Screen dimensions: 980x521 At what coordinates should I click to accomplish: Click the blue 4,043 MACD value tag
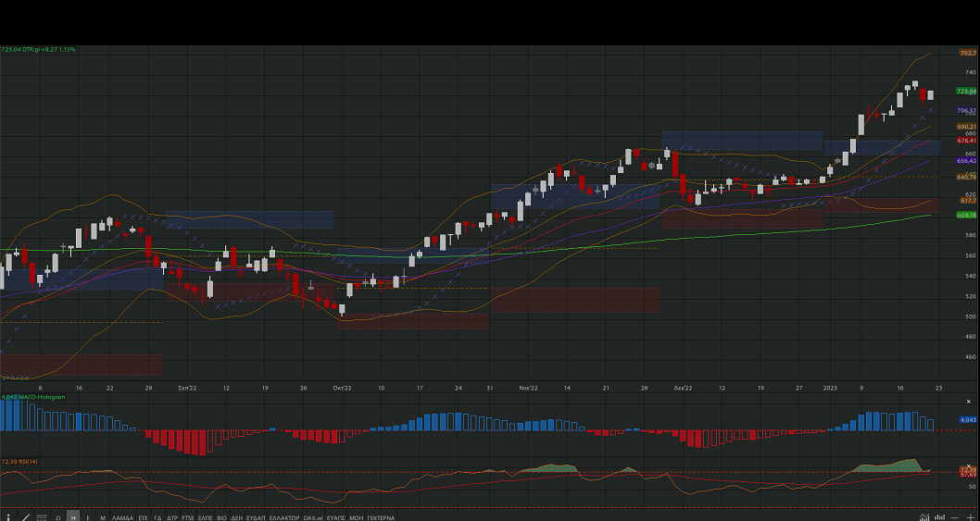click(968, 420)
